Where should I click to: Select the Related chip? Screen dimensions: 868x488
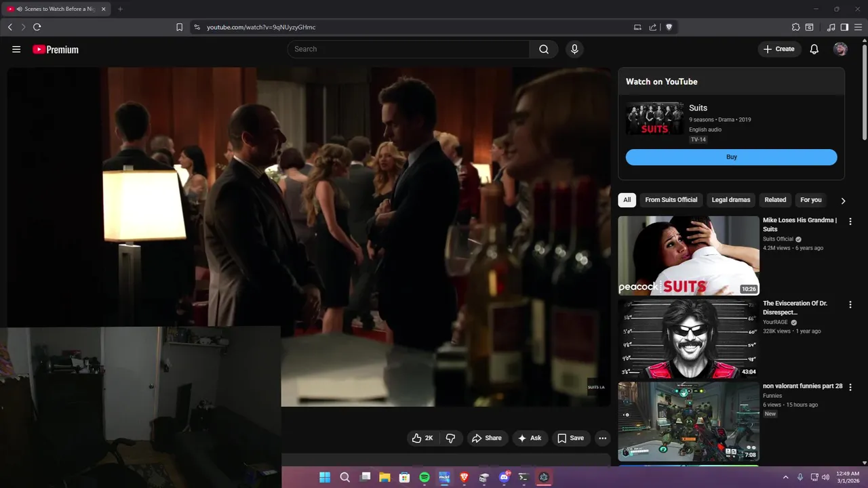tap(775, 200)
